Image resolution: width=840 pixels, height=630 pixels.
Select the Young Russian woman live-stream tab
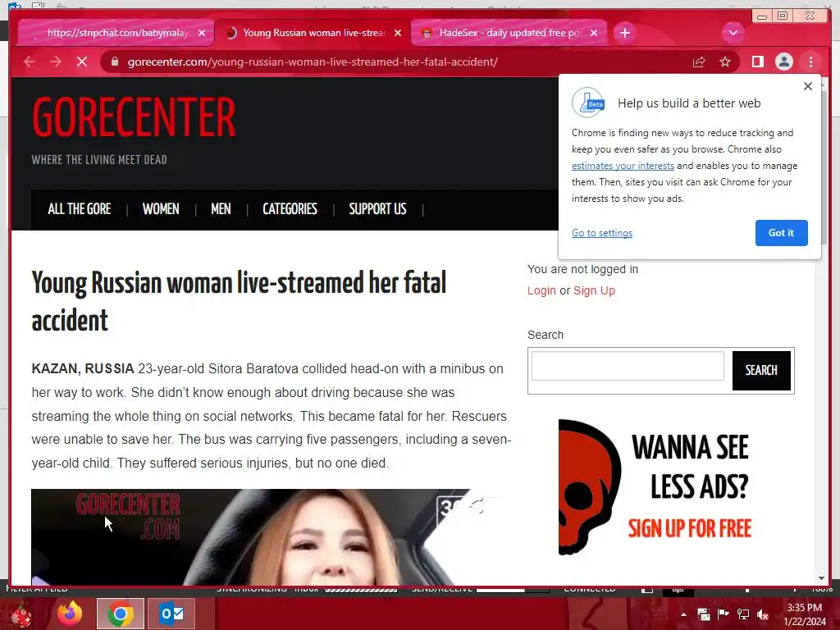[x=313, y=33]
